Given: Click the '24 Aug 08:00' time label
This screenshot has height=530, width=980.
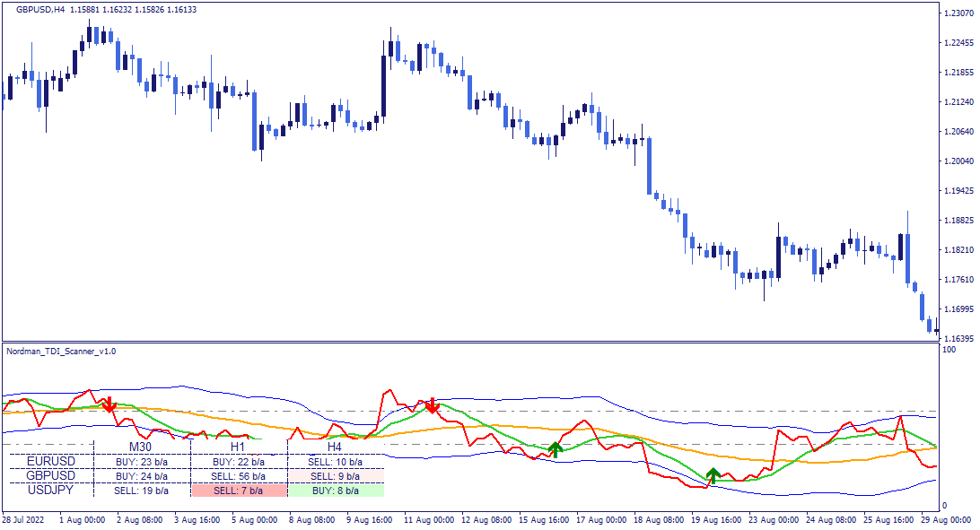Looking at the screenshot, I should point(831,519).
